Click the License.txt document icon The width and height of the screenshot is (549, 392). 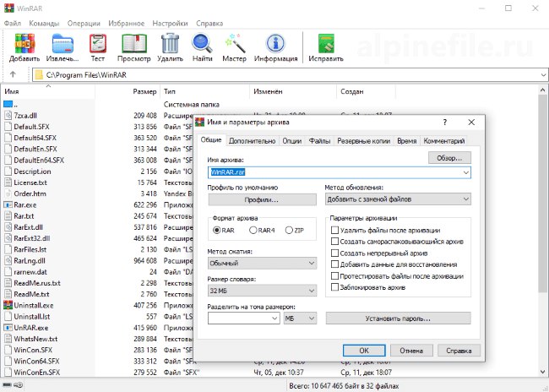pos(8,182)
